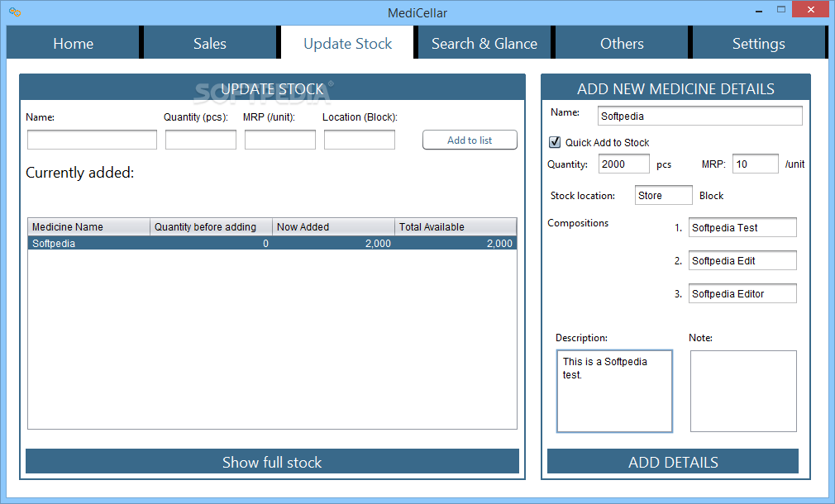Click the Stock location field showing Store
The width and height of the screenshot is (835, 504).
point(664,195)
